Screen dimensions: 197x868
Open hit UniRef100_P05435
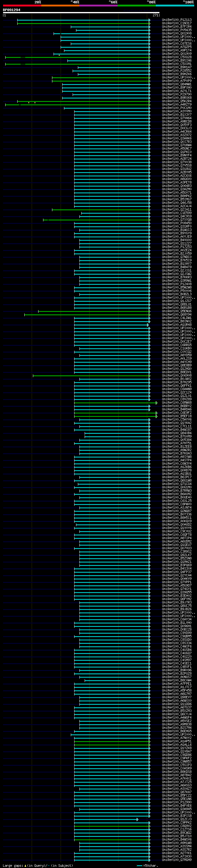tap(177, 30)
